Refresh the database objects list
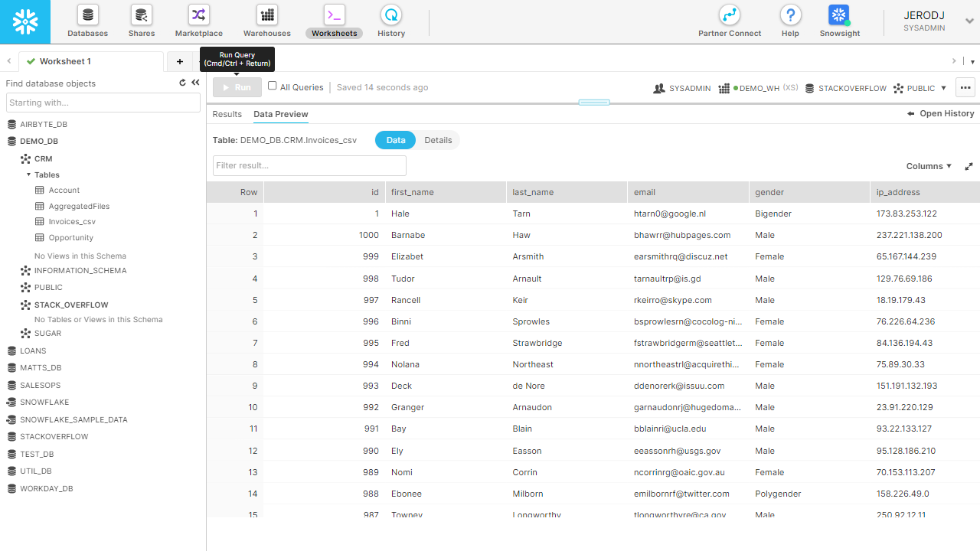This screenshot has width=980, height=551. pyautogui.click(x=182, y=83)
